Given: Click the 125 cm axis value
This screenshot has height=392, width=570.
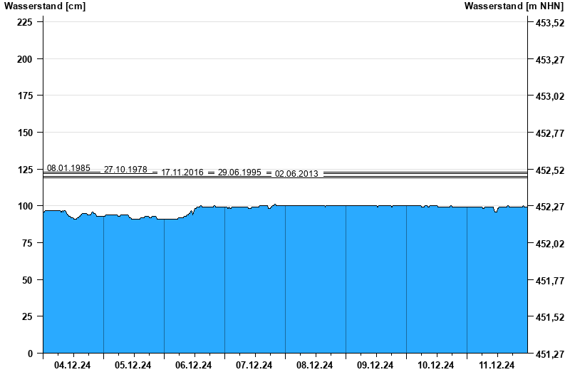Looking at the screenshot, I should point(25,170).
